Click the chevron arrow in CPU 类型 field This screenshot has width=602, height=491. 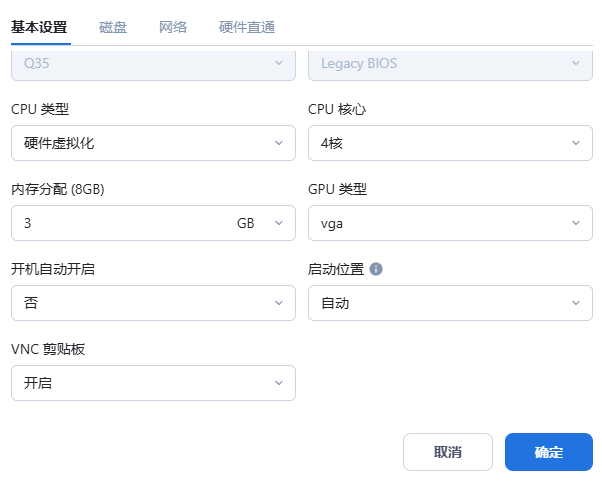pyautogui.click(x=279, y=143)
